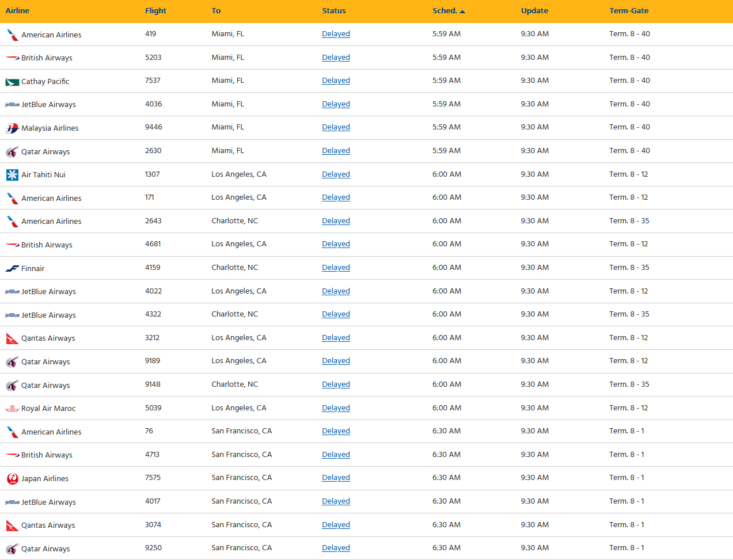Click JetBlue logo for flight 4036
The width and height of the screenshot is (733, 560).
coord(12,105)
